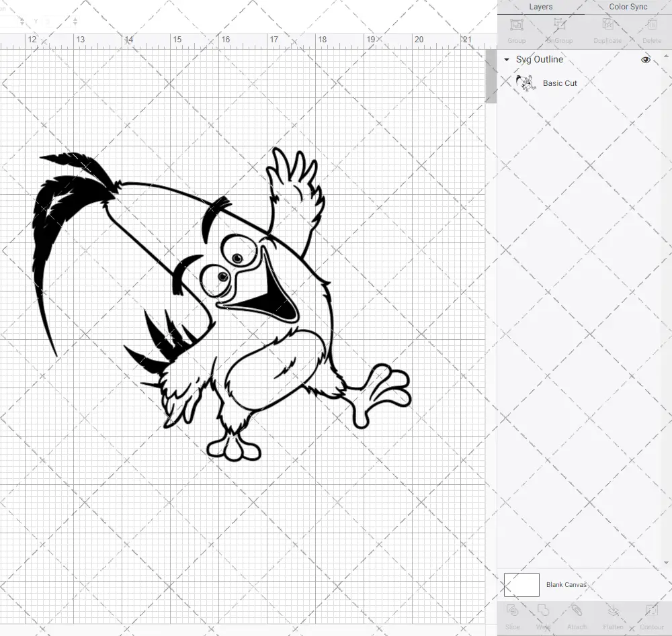Click the Blank Canvas swatch
Viewport: 672px width, 636px height.
point(521,584)
